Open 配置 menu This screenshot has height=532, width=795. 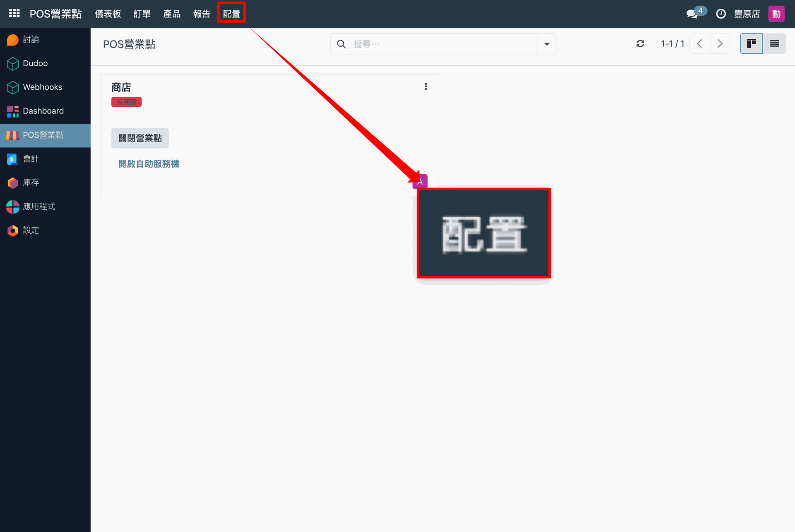pos(231,14)
